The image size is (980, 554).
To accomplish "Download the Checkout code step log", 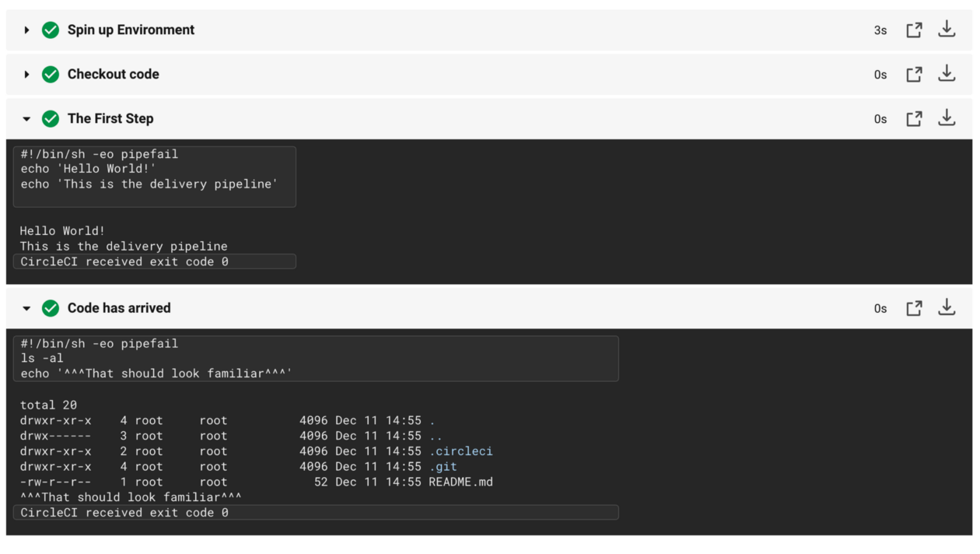I will coord(947,73).
